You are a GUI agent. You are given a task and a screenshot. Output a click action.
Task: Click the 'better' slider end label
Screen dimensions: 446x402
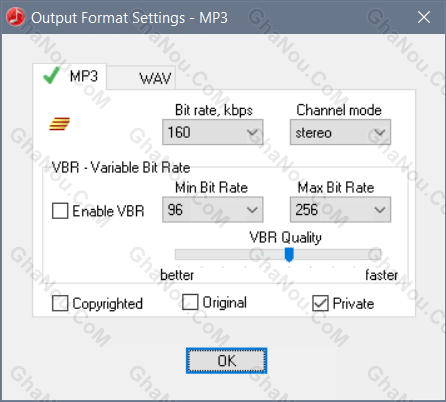(x=177, y=275)
